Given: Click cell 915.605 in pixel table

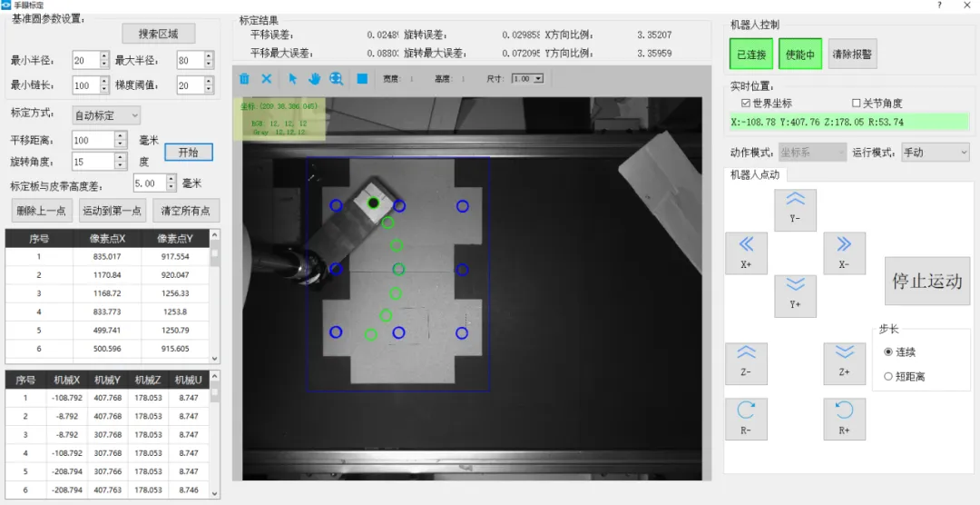Looking at the screenshot, I should pyautogui.click(x=175, y=348).
